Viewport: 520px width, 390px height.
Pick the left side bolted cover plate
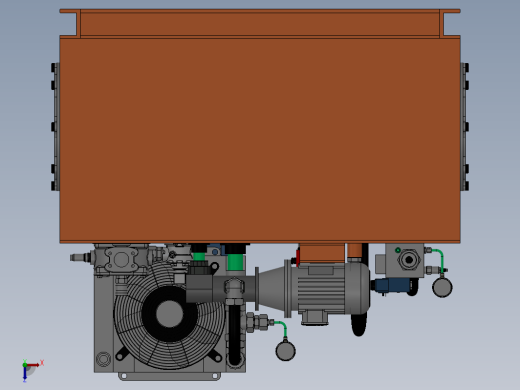coord(55,127)
